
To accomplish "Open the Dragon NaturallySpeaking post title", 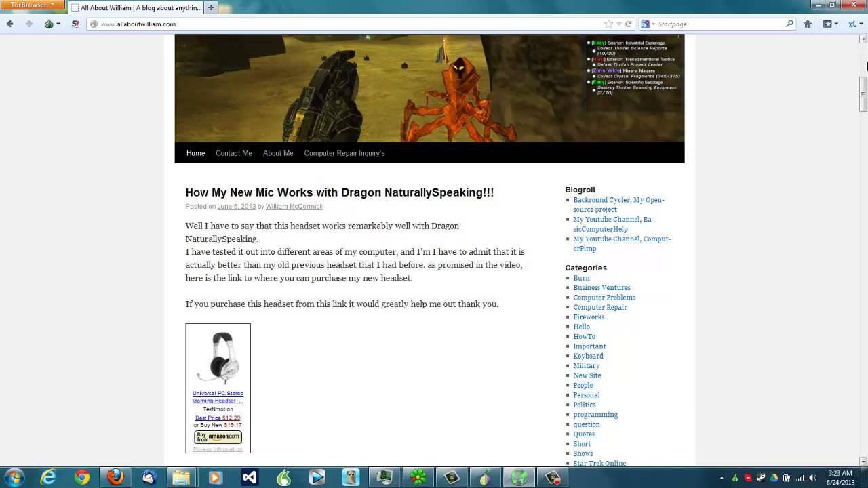I will pyautogui.click(x=340, y=192).
